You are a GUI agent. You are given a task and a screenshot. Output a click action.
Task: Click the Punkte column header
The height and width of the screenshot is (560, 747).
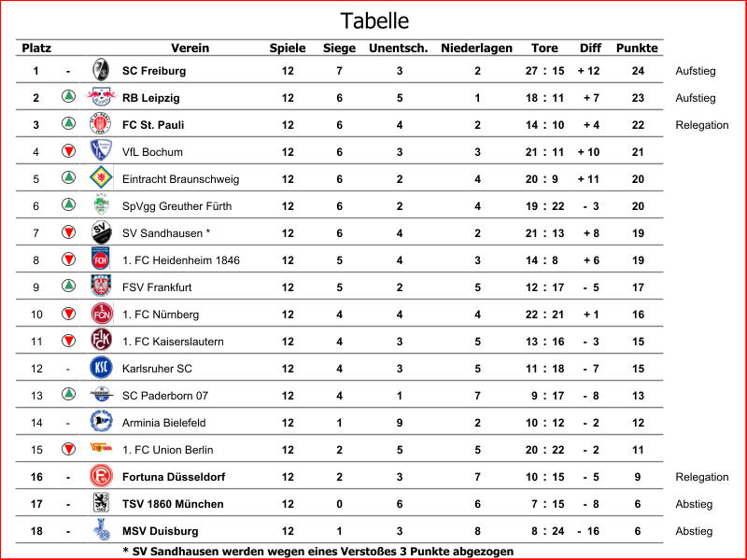tap(636, 48)
